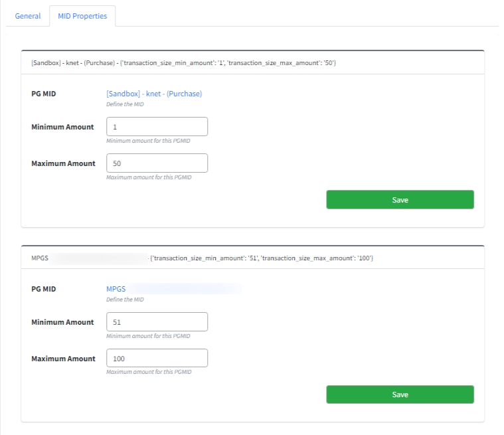Open the [Sandbox] - knet - (Purchase) link
504x435 pixels.
click(x=154, y=94)
